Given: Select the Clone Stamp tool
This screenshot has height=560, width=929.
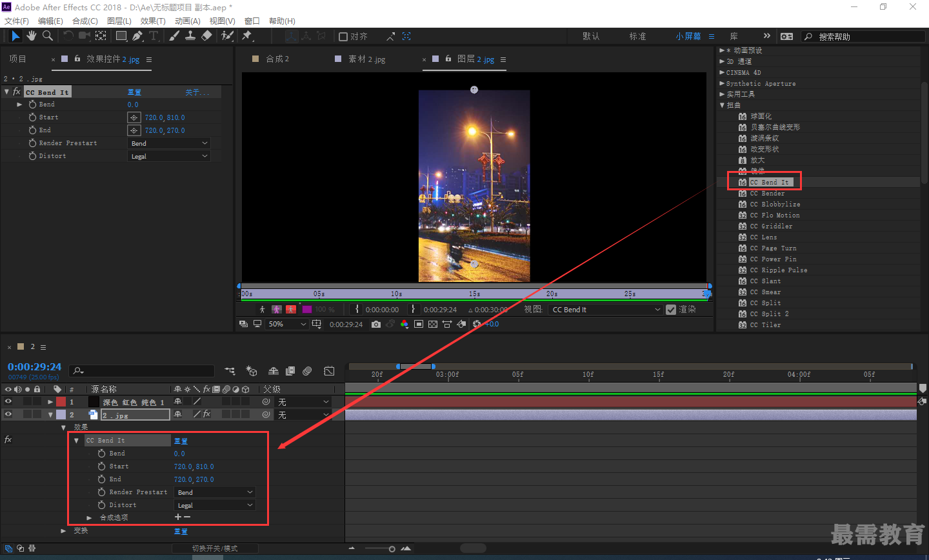Looking at the screenshot, I should (190, 36).
